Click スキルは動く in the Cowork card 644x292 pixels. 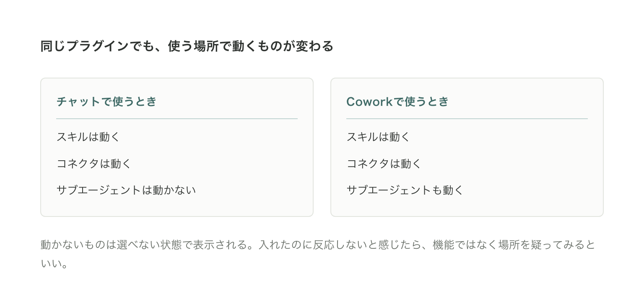[x=378, y=137]
